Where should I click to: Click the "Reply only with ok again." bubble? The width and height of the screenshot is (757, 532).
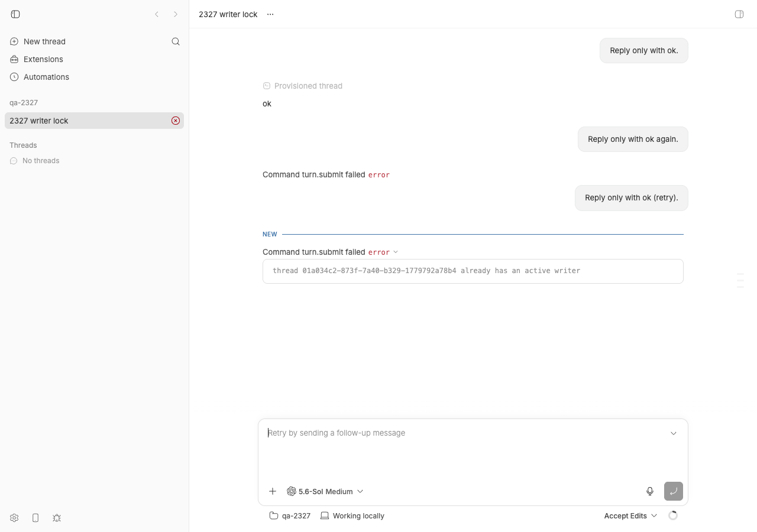(x=633, y=140)
